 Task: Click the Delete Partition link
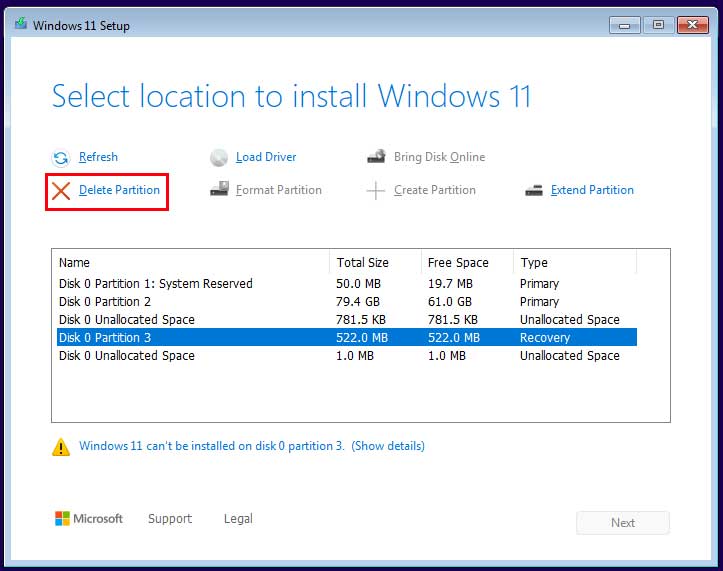[x=119, y=190]
